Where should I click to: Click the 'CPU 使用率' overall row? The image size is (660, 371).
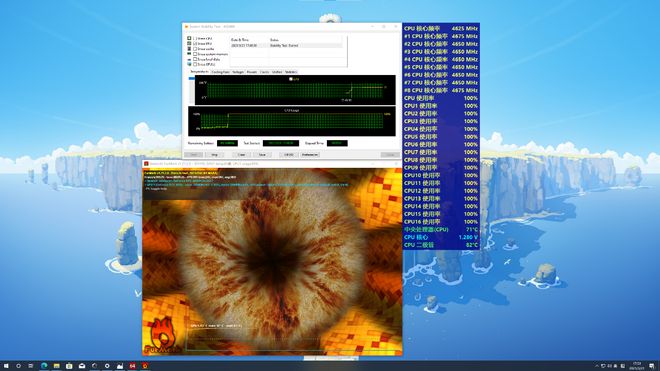441,98
